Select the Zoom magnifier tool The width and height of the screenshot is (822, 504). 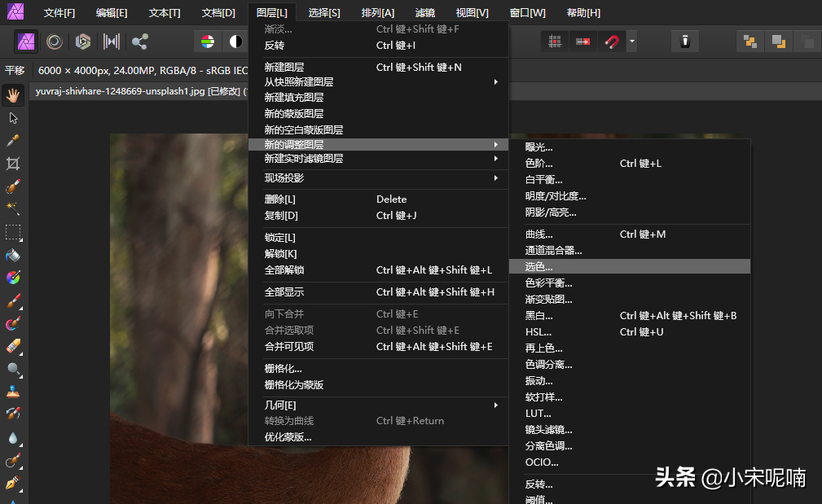pyautogui.click(x=13, y=370)
